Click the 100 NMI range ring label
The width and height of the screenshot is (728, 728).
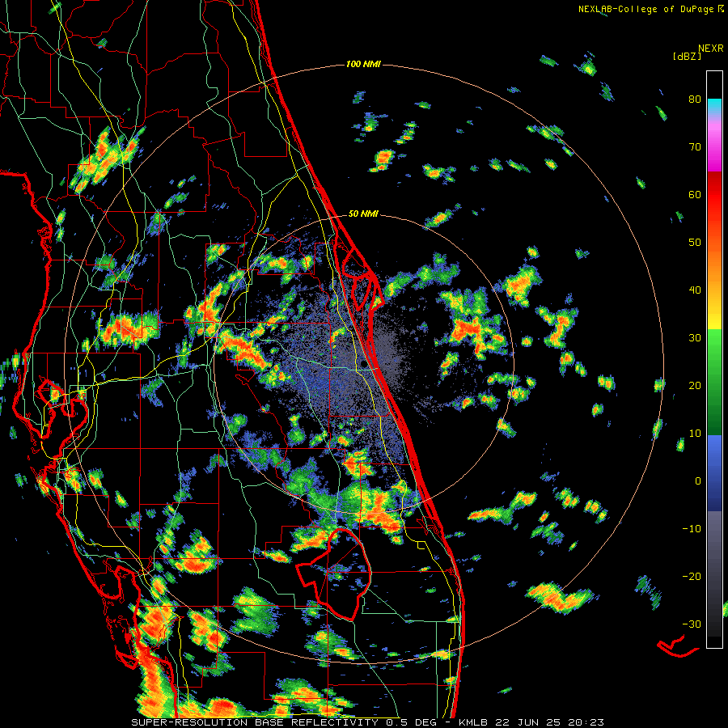click(363, 64)
